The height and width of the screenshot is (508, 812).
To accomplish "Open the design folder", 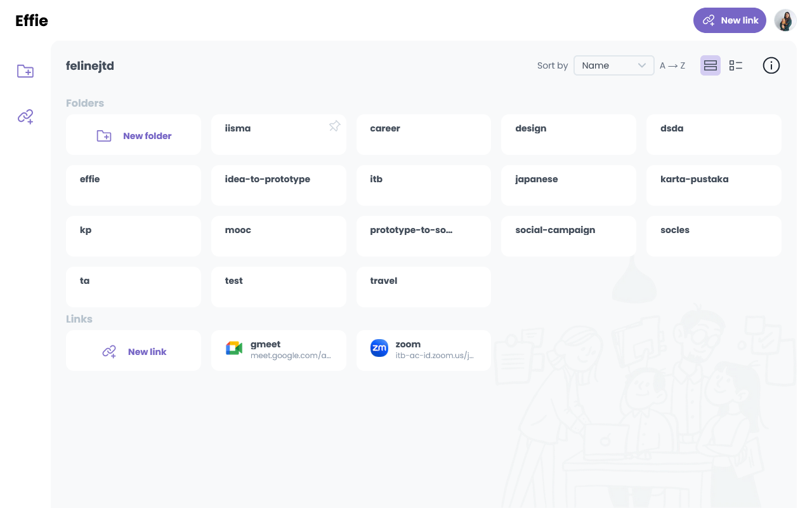I will tap(568, 135).
